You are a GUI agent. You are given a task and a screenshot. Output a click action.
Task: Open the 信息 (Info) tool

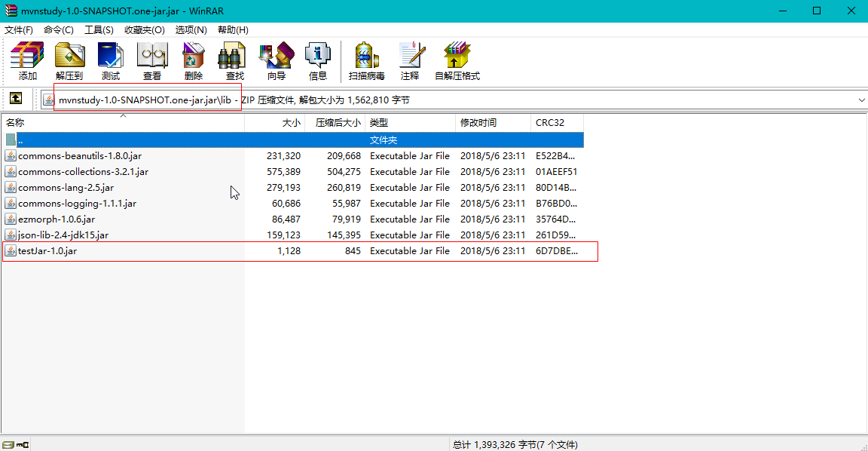pyautogui.click(x=318, y=60)
